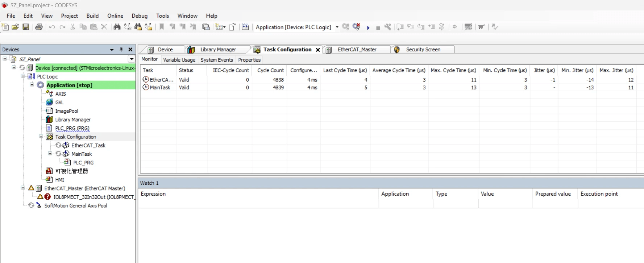Open the active application dropdown
644x263 pixels.
[x=337, y=27]
